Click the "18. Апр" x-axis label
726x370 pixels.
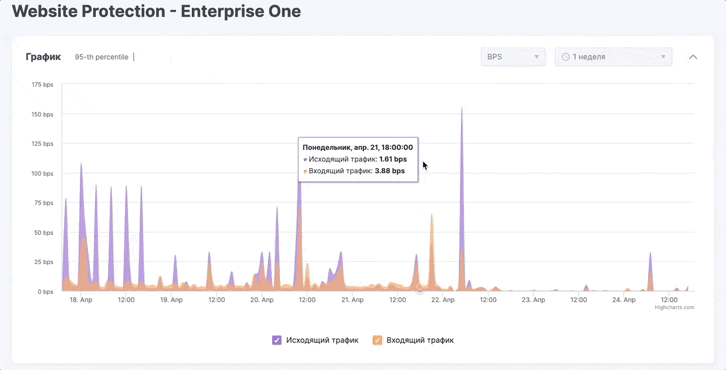click(x=81, y=300)
